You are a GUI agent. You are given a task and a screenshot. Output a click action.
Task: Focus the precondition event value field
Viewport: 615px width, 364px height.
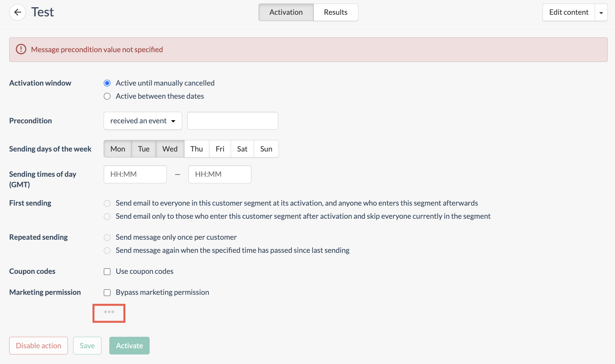(x=233, y=121)
